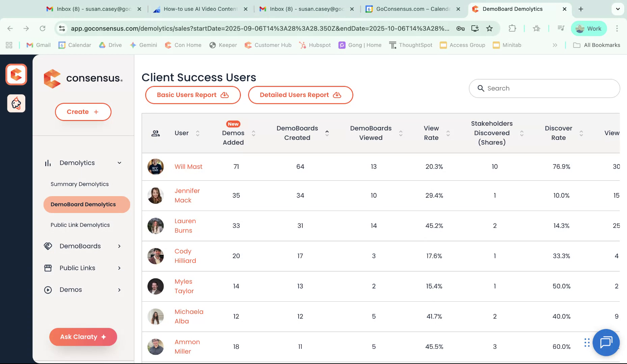Screen dimensions: 627x364
Task: Open the live chat widget bubble
Action: 606,342
